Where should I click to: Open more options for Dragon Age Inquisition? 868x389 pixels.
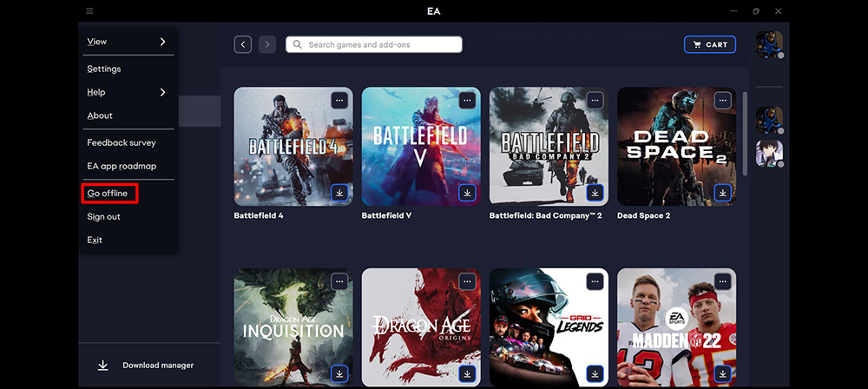(x=340, y=281)
